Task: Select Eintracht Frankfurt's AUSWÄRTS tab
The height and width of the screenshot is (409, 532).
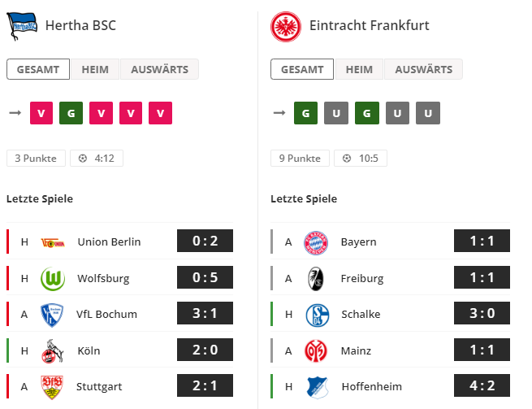Action: [x=423, y=69]
